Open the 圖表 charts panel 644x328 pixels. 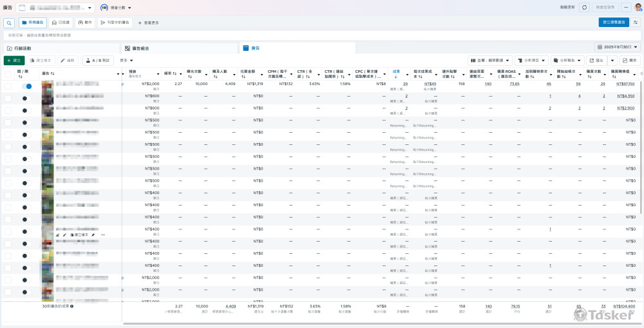[630, 60]
